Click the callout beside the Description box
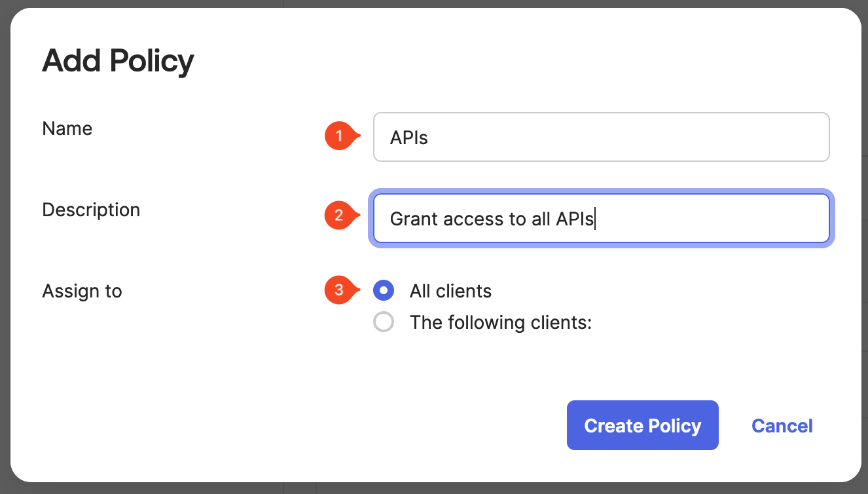This screenshot has width=868, height=494. [340, 215]
